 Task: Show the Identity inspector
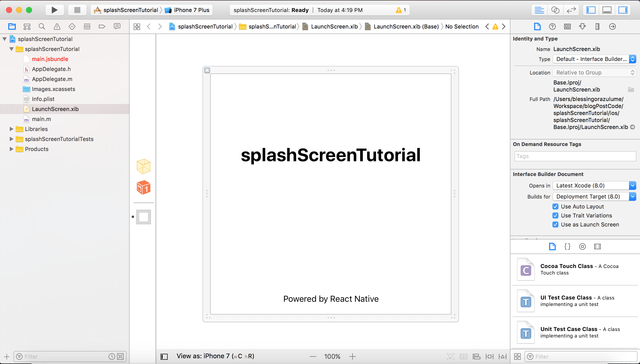tap(567, 26)
